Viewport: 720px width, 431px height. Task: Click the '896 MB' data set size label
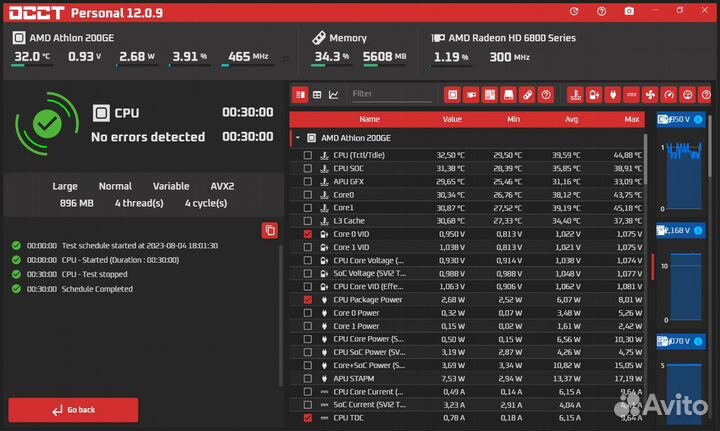[77, 203]
